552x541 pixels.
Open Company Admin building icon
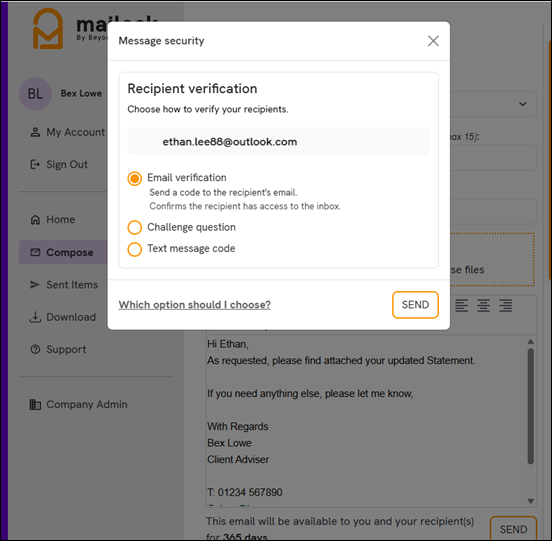[x=35, y=404]
